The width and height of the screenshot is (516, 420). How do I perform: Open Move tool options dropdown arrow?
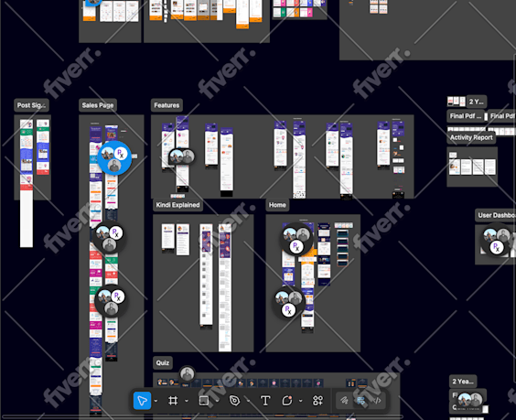tap(156, 401)
